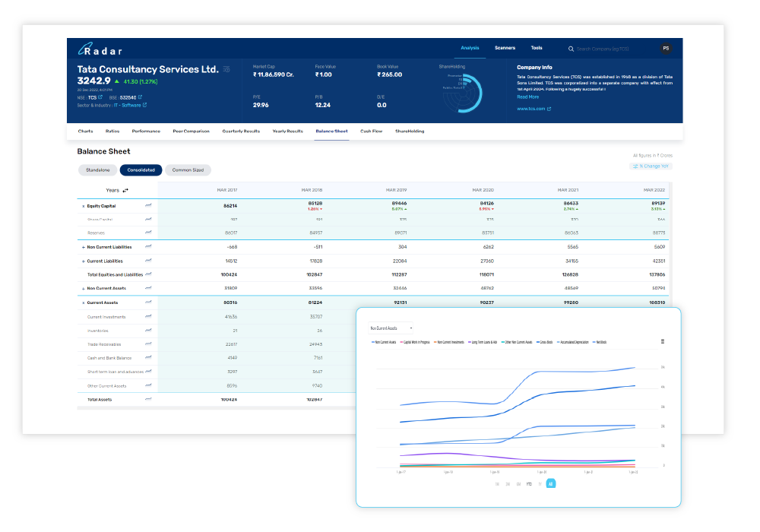Open the Scanners menu
Image resolution: width=760 pixels, height=532 pixels.
point(505,47)
